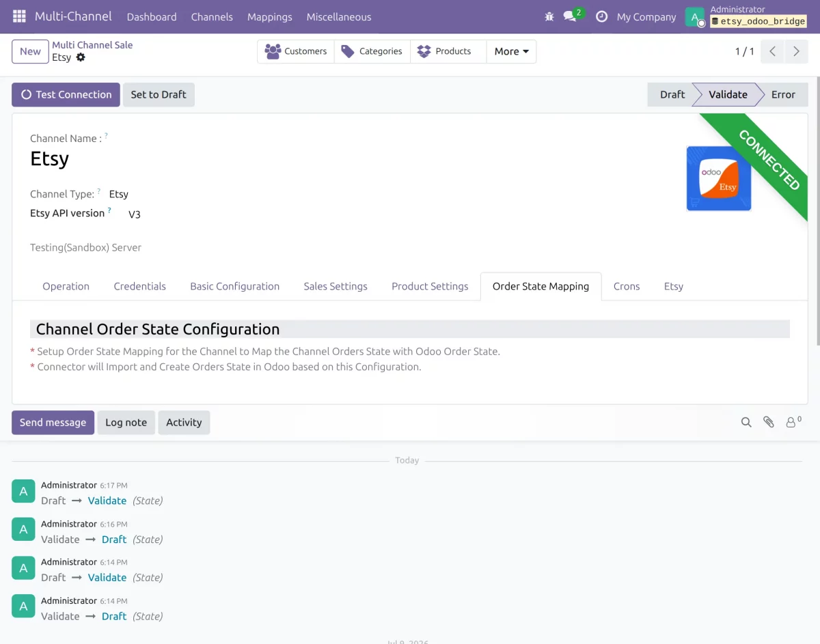This screenshot has height=644, width=820.
Task: Click Activity button
Action: (x=184, y=422)
